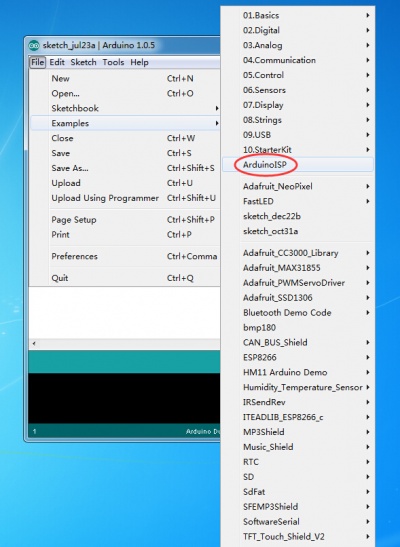Expand Humidity_Temperature_Sensor examples
The image size is (400, 547).
pyautogui.click(x=298, y=388)
